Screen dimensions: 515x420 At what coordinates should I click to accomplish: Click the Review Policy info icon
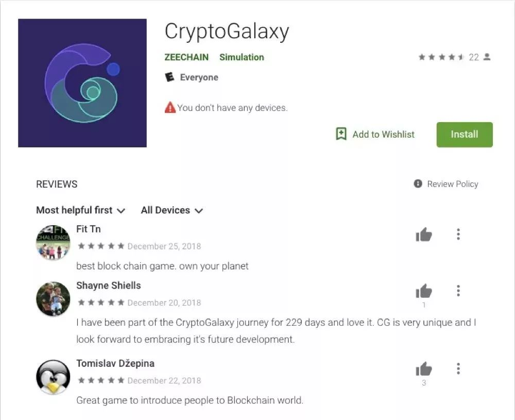pos(418,183)
